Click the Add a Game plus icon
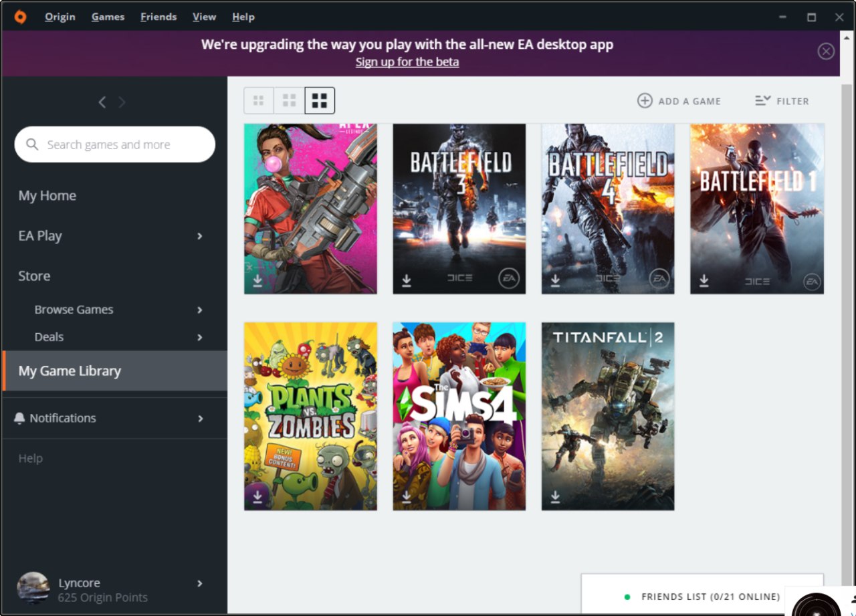The width and height of the screenshot is (856, 616). [x=645, y=101]
